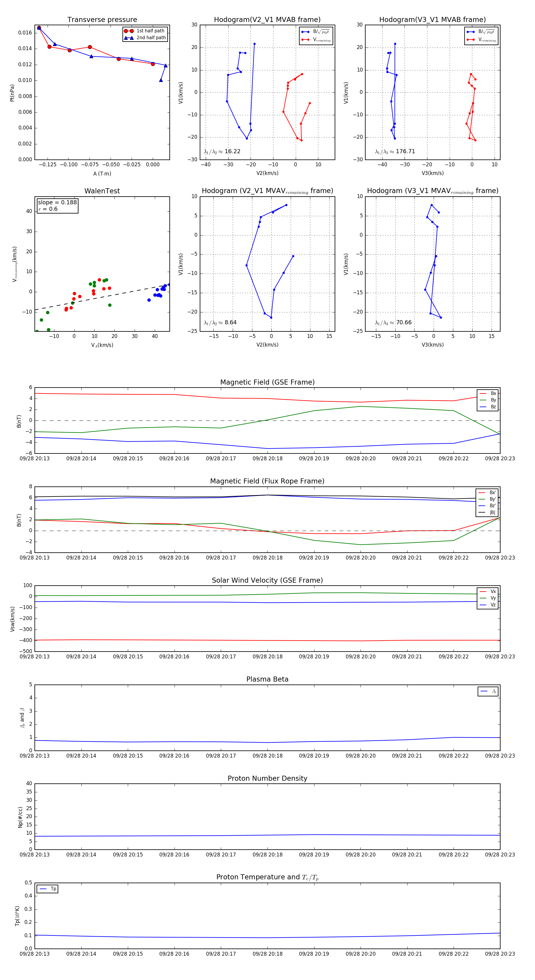The image size is (535, 980).
Task: Select the 'Vx' legend entry
Action: (488, 591)
